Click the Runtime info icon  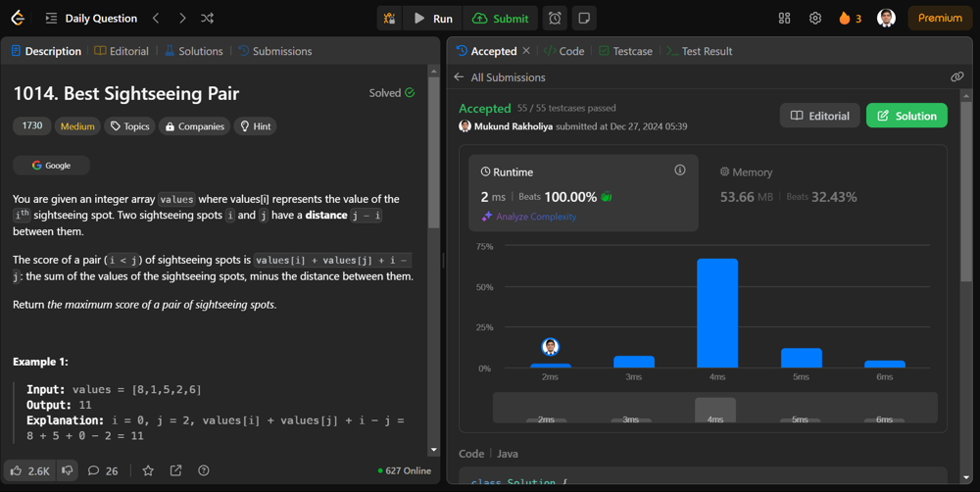coord(680,170)
